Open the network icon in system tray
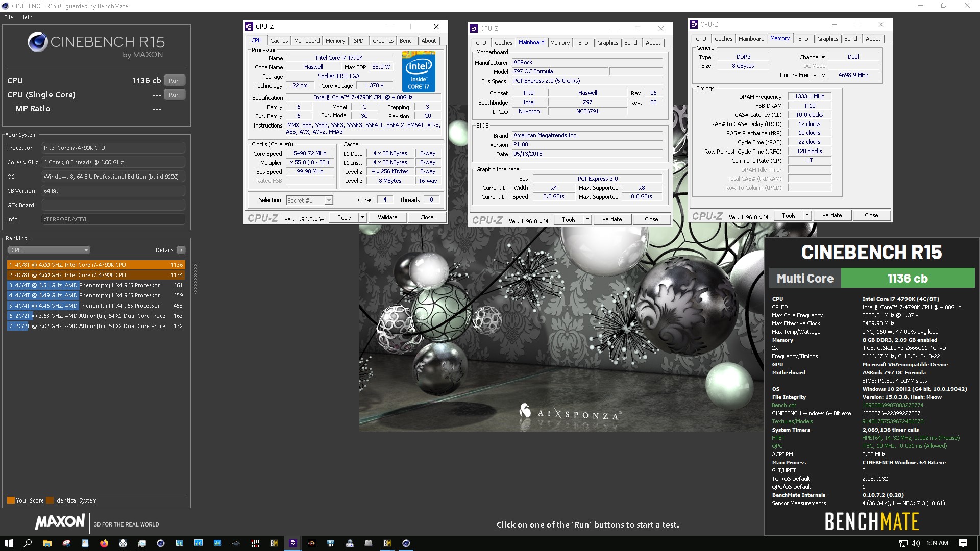 [903, 543]
